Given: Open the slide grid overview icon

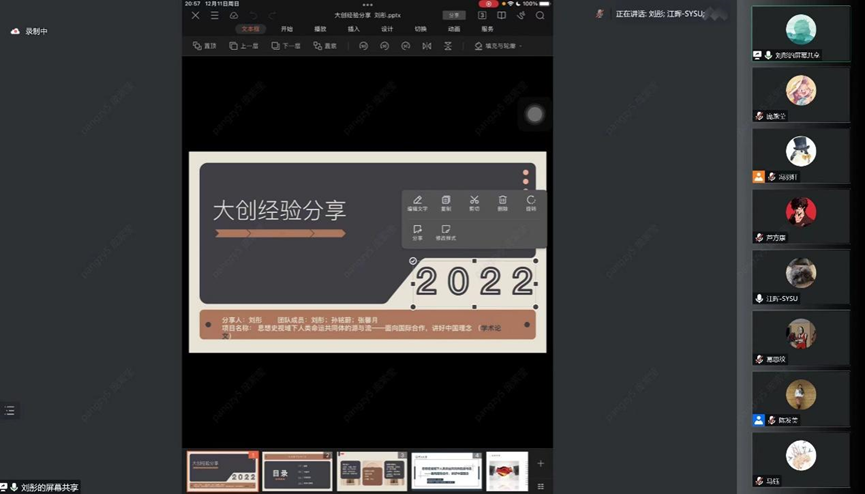Looking at the screenshot, I should coord(482,16).
